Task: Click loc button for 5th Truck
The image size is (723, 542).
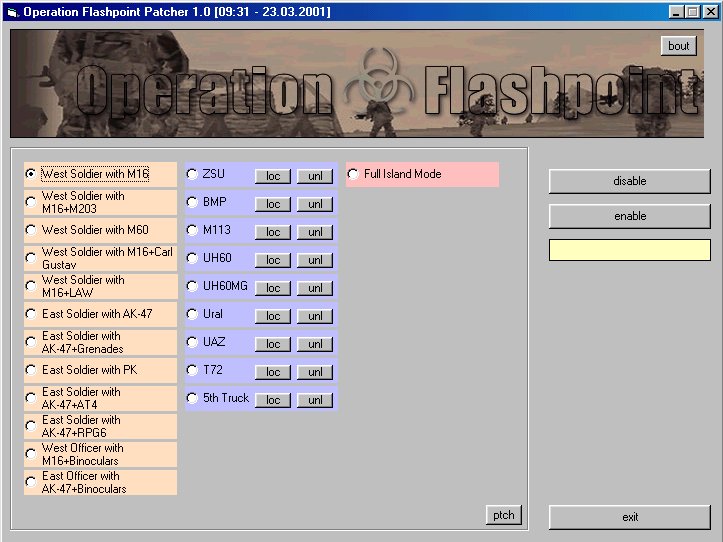Action: tap(273, 400)
